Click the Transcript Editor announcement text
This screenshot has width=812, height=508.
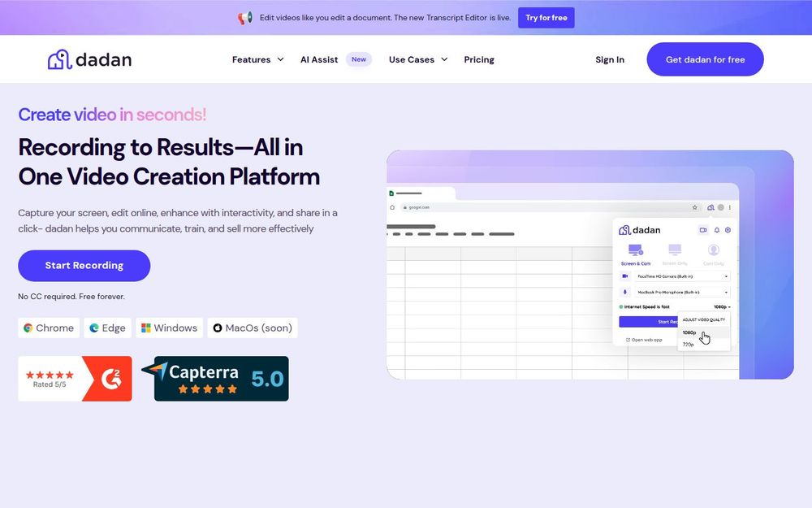point(385,18)
